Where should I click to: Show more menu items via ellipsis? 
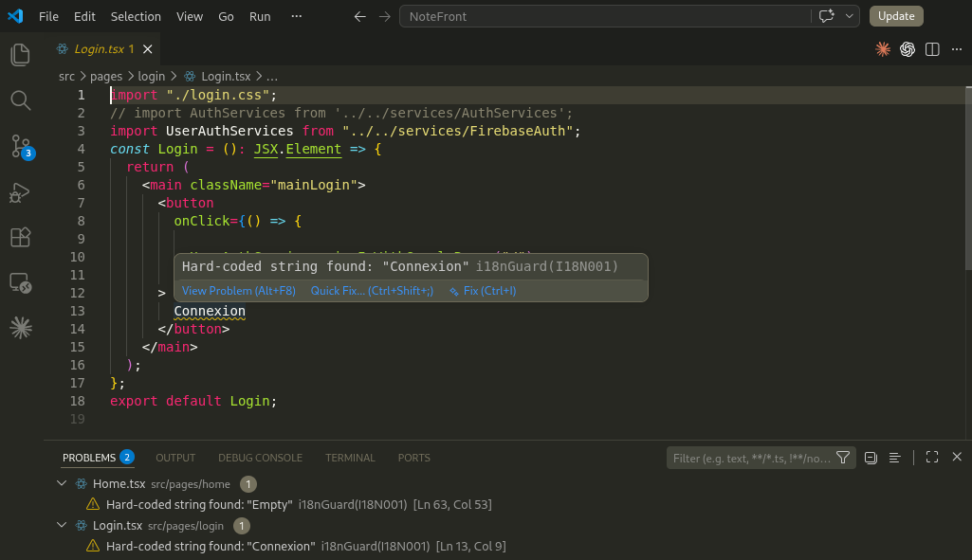296,17
